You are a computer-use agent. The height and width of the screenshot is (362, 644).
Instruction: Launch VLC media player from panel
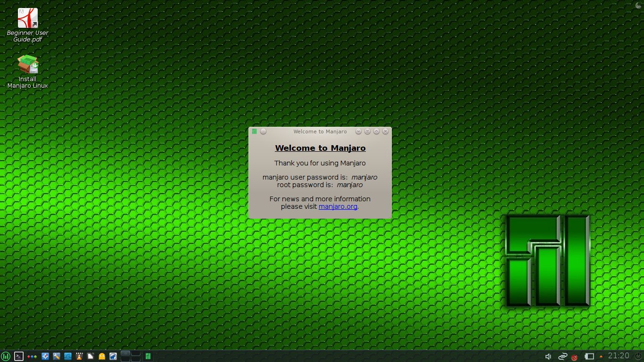click(x=79, y=356)
